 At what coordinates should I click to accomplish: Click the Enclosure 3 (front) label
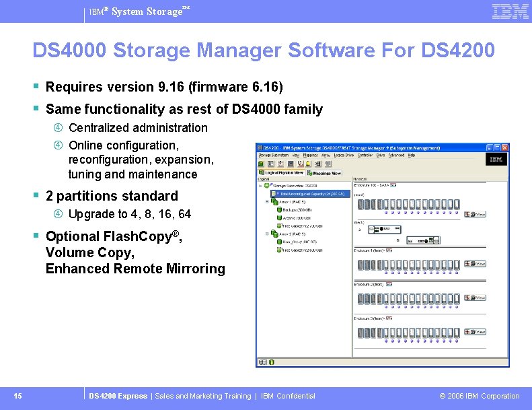click(x=369, y=318)
